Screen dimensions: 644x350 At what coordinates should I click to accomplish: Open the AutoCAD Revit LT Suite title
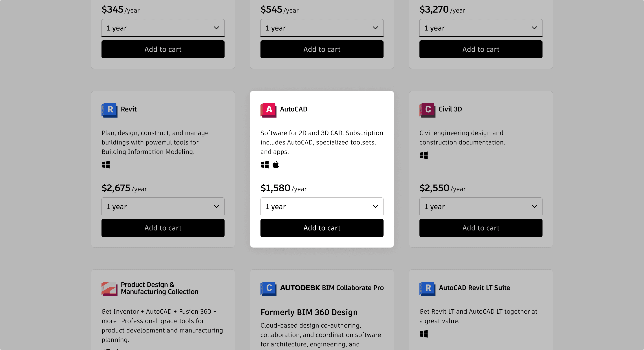(x=474, y=288)
